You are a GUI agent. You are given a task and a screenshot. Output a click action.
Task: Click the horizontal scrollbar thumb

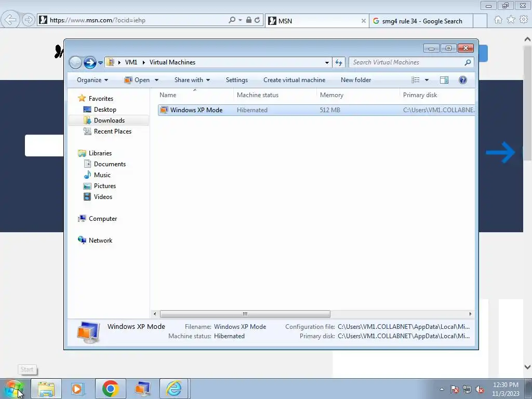point(245,314)
